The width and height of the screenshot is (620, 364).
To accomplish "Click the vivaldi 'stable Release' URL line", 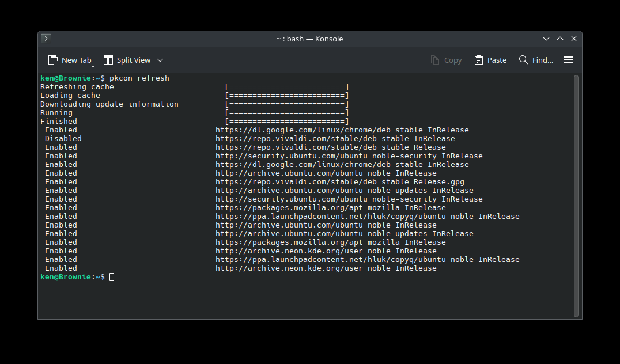I will tap(331, 147).
